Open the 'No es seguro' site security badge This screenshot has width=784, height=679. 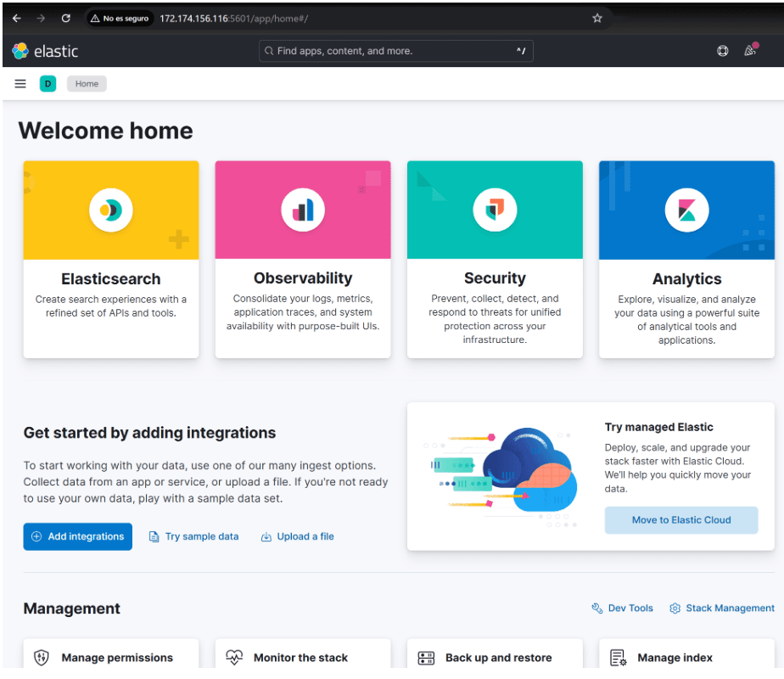[x=119, y=17]
